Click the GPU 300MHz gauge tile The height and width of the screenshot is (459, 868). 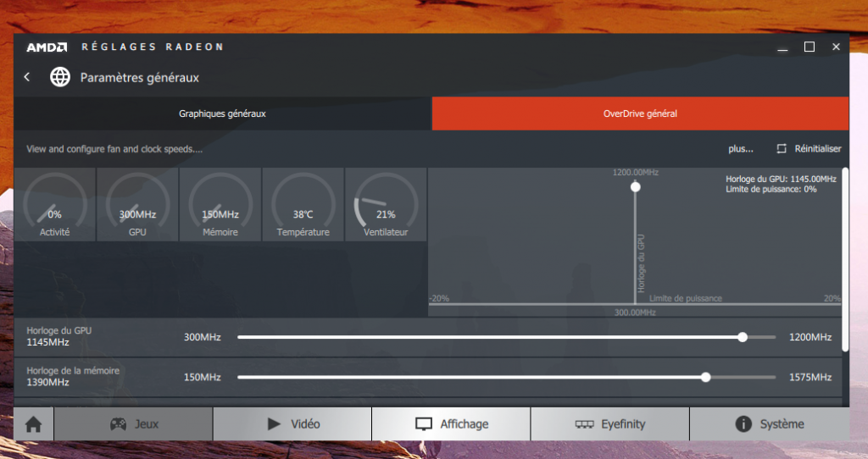coord(138,205)
